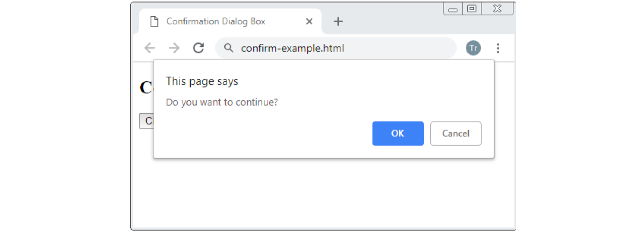Click the partly hidden page button behind dialog
The image size is (644, 232).
(146, 121)
